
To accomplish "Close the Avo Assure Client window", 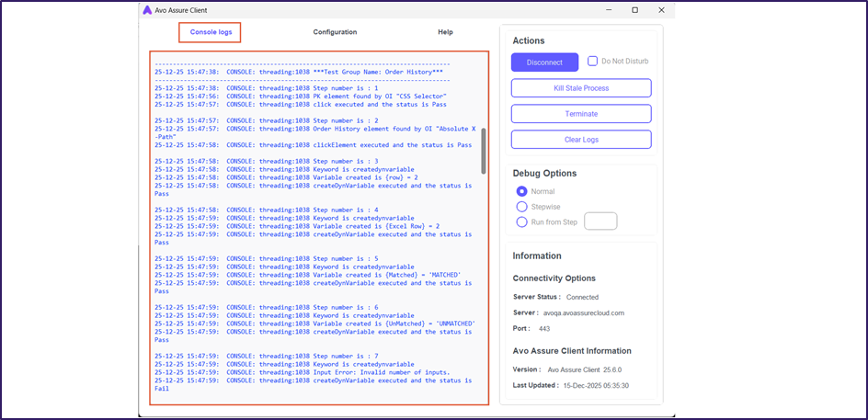I will (662, 10).
